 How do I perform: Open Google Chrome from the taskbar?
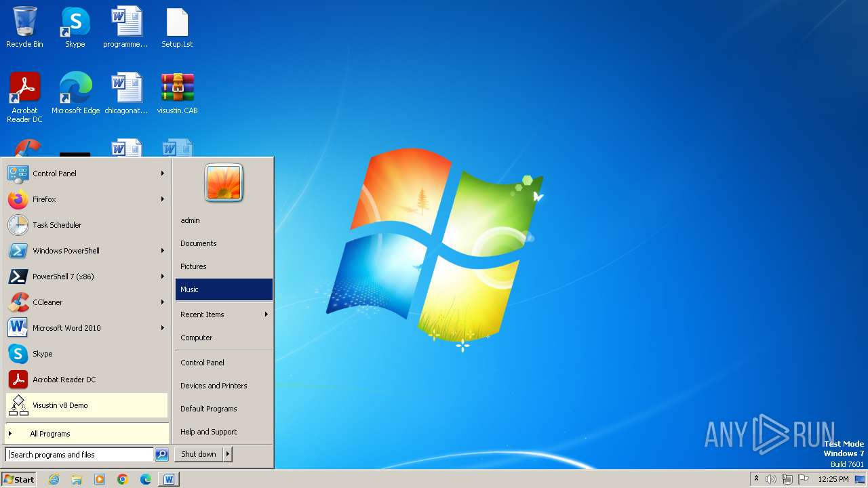click(123, 479)
